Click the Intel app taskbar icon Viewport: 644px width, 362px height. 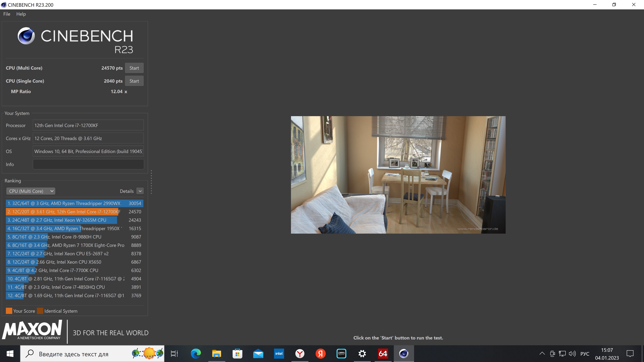279,353
